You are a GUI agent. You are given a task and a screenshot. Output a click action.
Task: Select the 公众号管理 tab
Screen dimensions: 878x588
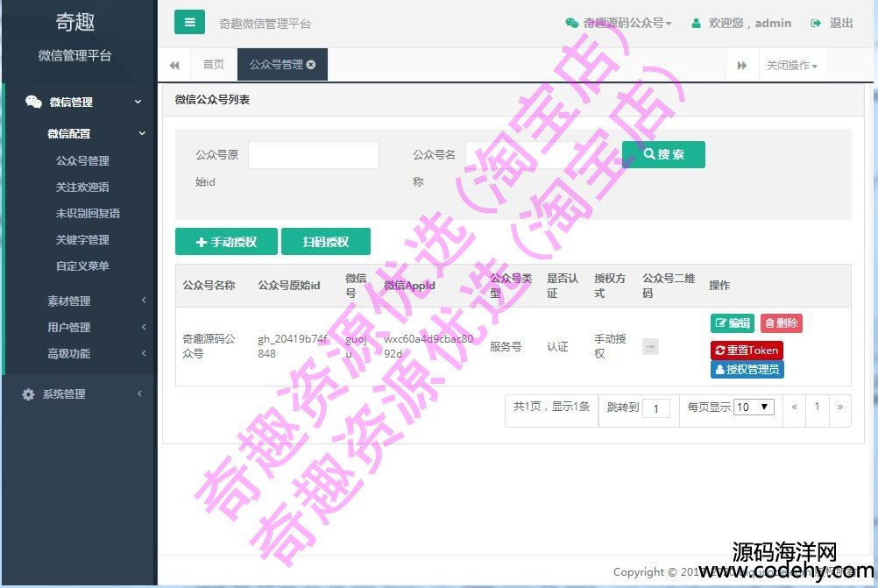click(x=276, y=64)
